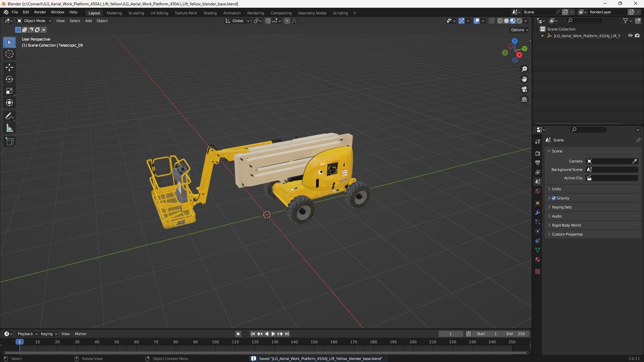The image size is (644, 362).
Task: Disable JLG collection in renders camera icon
Action: 637,36
